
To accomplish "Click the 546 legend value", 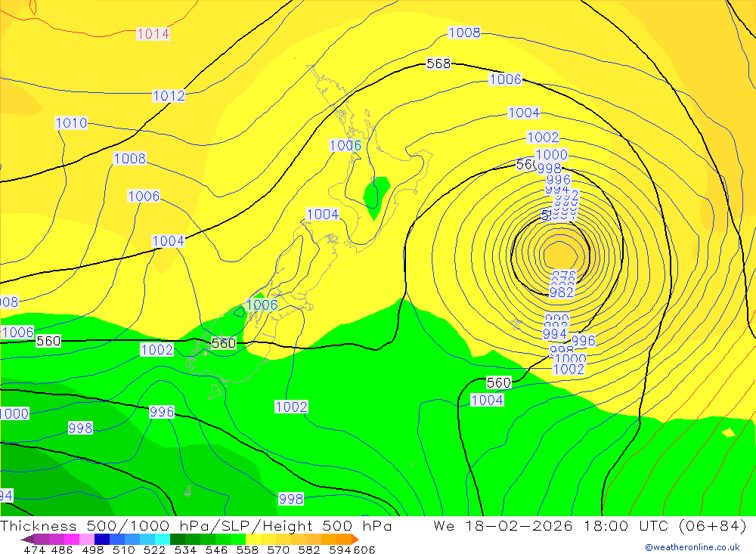I will click(216, 549).
